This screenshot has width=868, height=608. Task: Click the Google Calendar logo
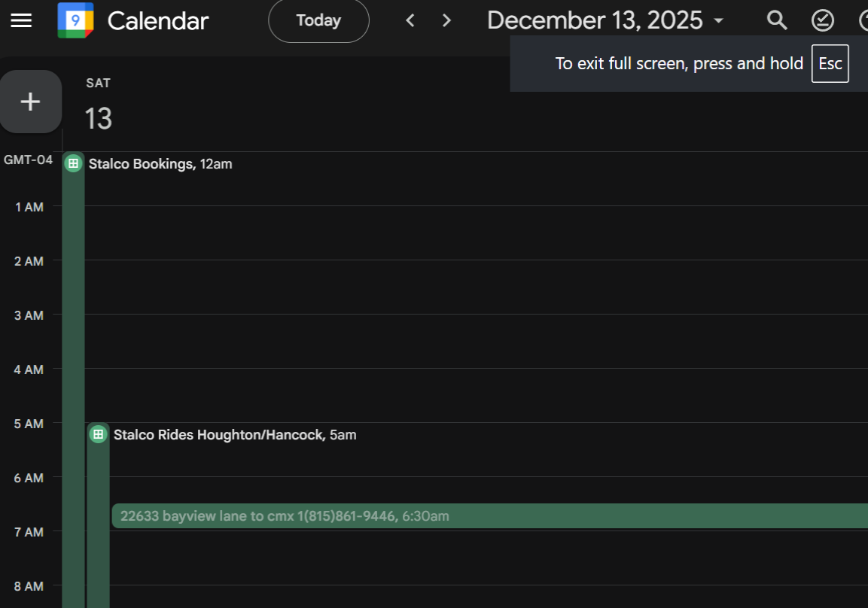coord(75,20)
